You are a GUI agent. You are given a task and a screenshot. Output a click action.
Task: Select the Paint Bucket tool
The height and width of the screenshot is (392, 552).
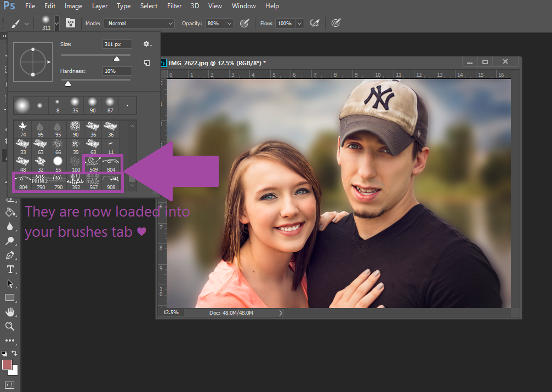pos(10,212)
